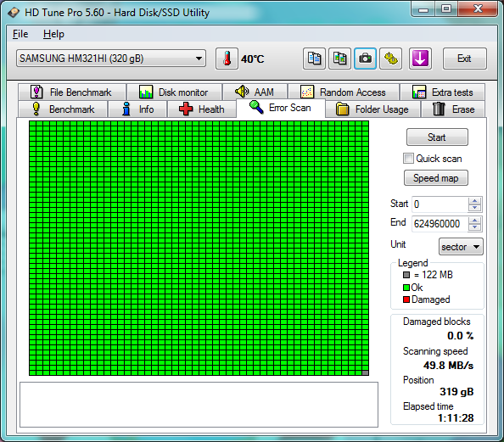The image size is (504, 442).
Task: Click the red Damaged legend swatch
Action: (x=406, y=299)
